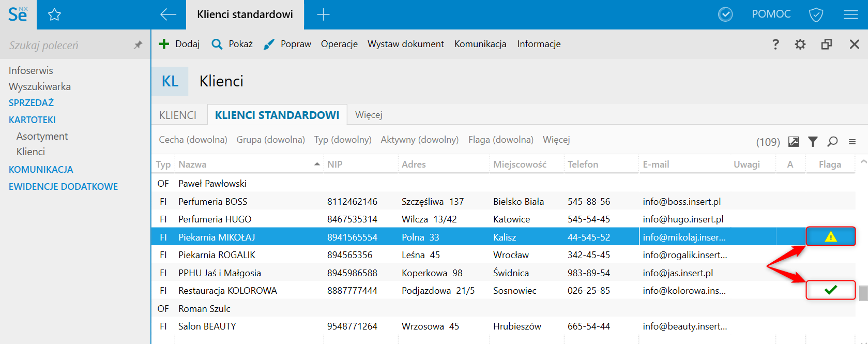Open the Aktywny (dowolny) filter dropdown

[419, 140]
